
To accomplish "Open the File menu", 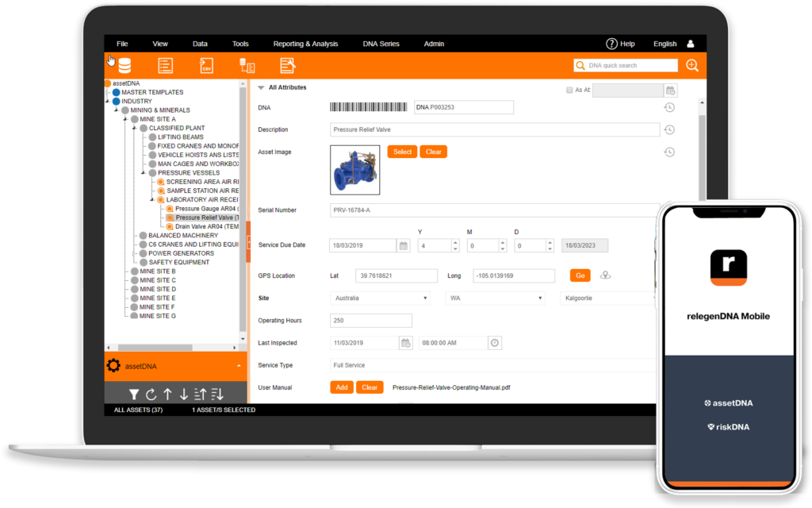I will (122, 44).
